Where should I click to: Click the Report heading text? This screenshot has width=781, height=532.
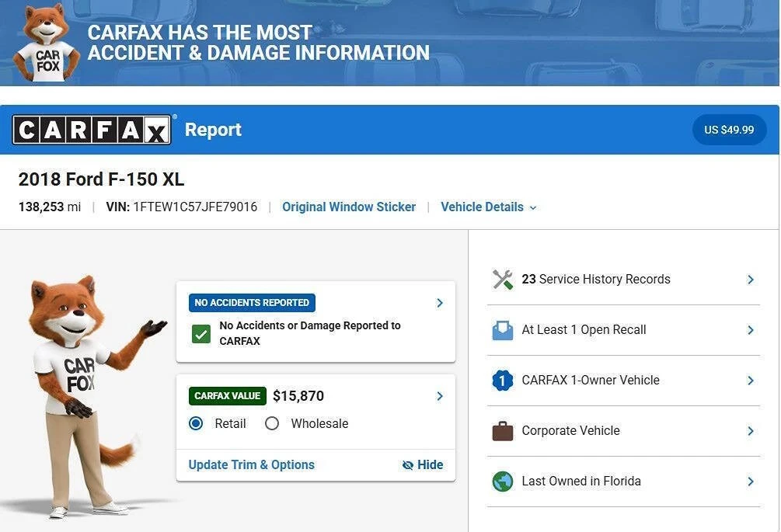213,130
